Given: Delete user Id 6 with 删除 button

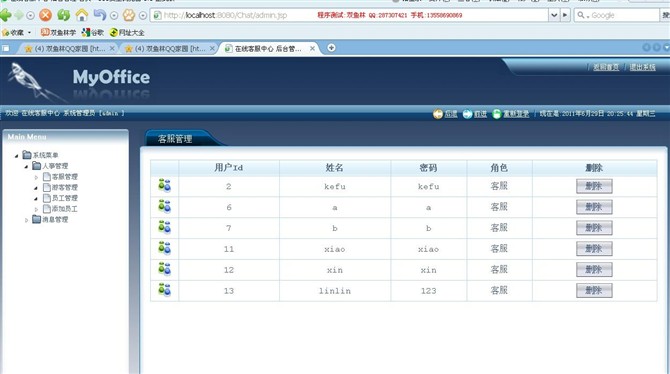Looking at the screenshot, I should pyautogui.click(x=594, y=207).
